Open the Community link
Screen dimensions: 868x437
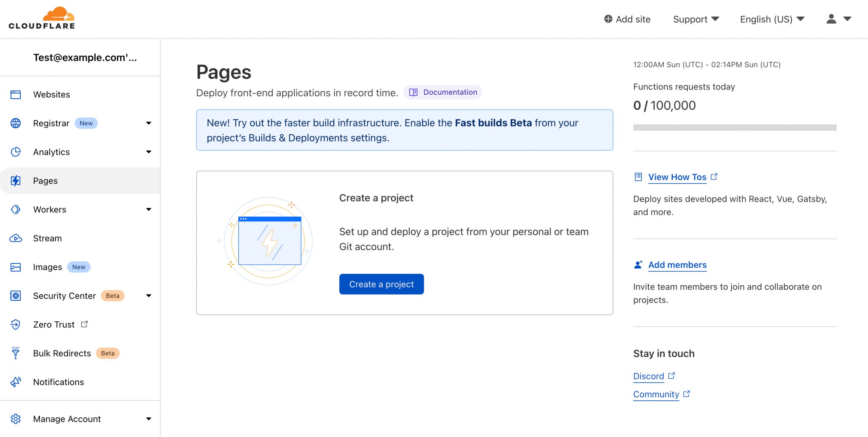coord(656,394)
